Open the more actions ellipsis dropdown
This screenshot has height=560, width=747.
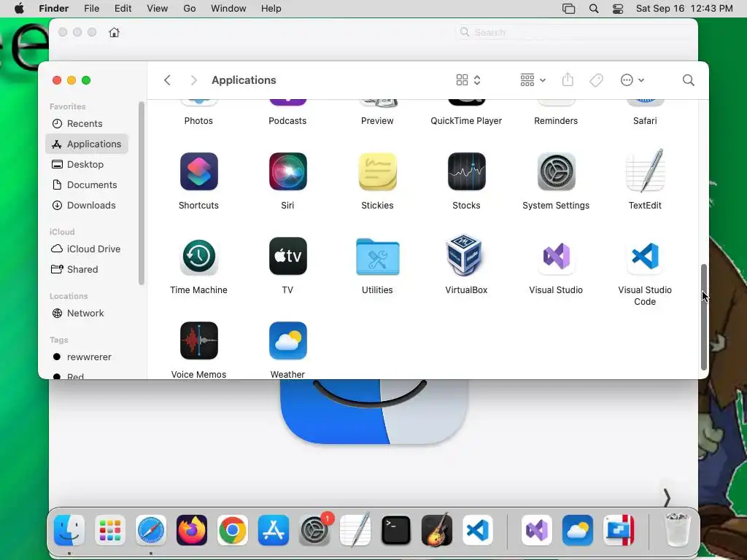pos(632,80)
